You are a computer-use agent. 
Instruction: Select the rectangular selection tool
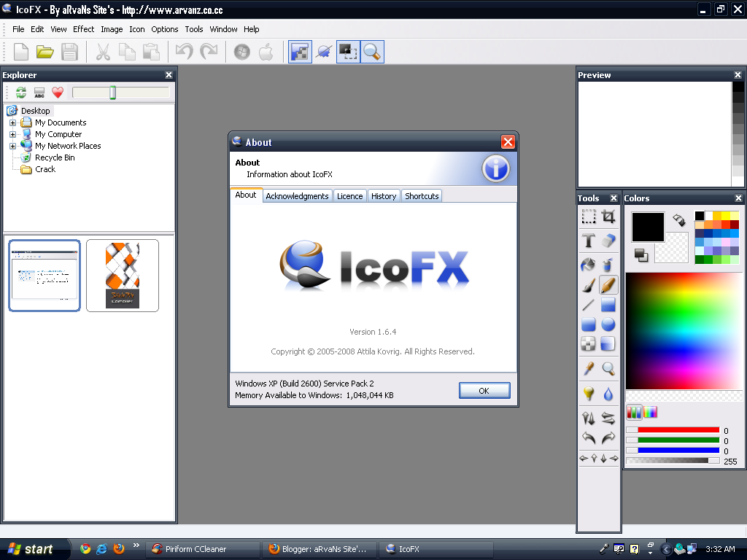[589, 217]
